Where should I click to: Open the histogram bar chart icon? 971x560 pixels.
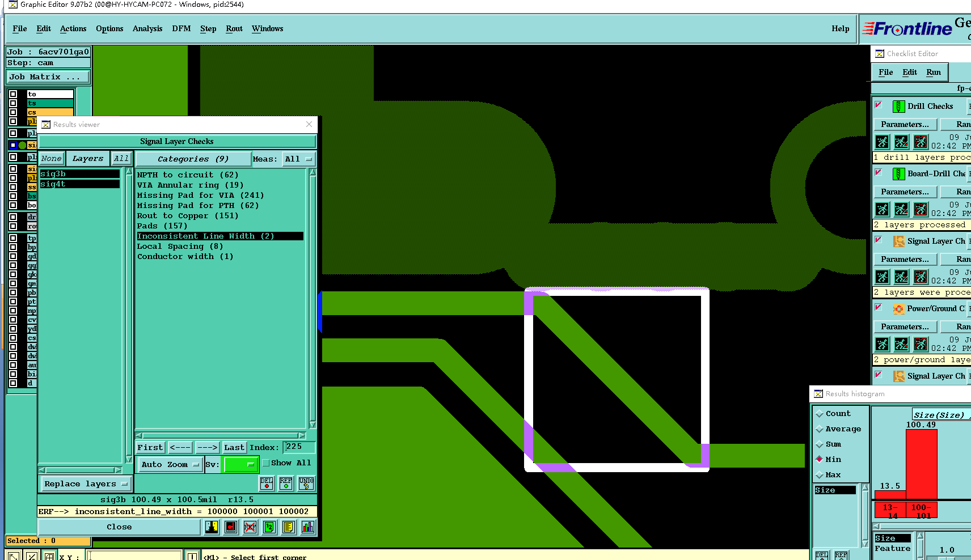[x=308, y=527]
